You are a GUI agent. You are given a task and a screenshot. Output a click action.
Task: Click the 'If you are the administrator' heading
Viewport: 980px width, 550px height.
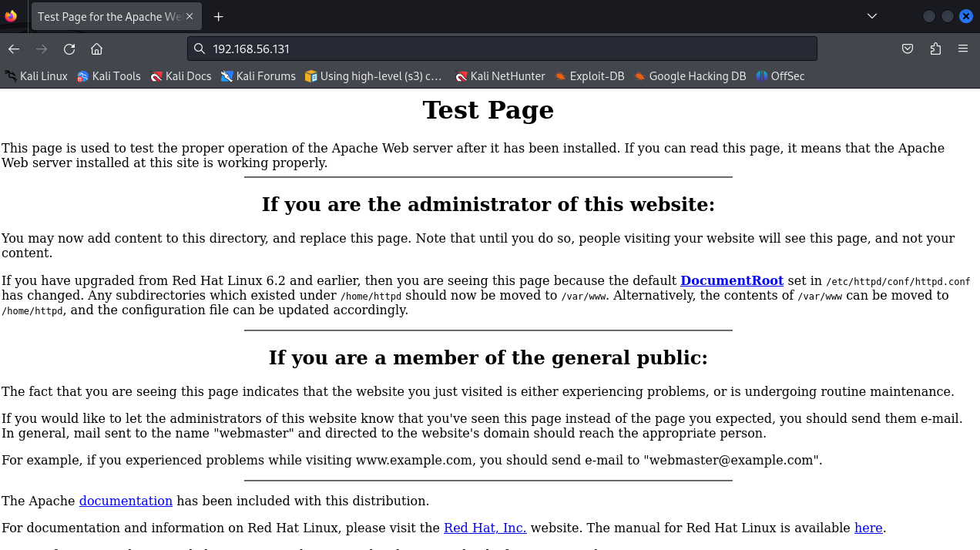488,204
